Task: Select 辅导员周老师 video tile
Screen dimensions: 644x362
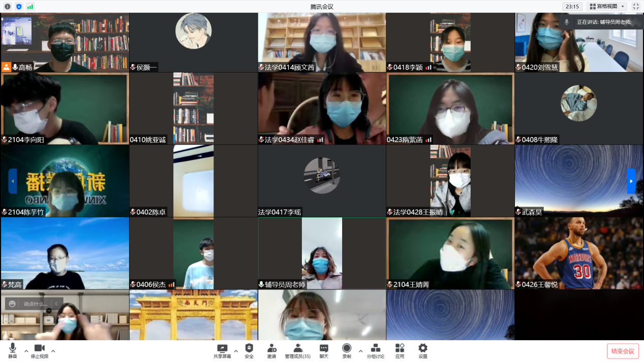Action: 322,253
